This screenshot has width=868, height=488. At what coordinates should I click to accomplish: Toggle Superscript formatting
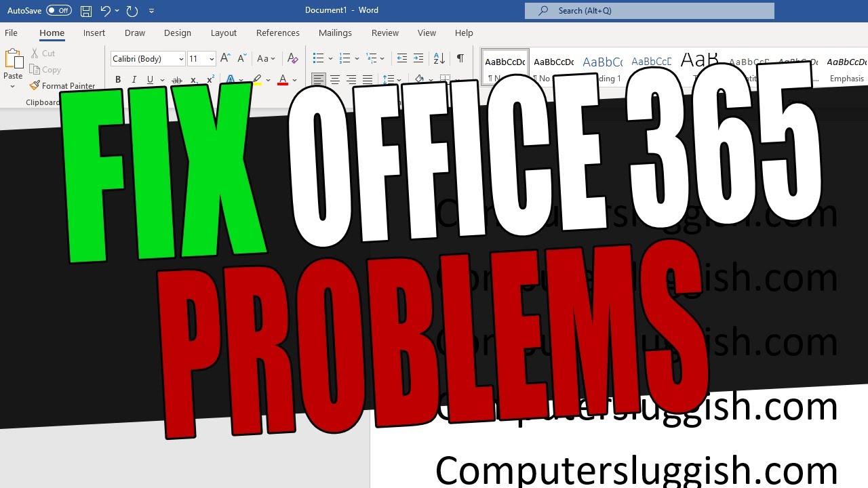pos(210,80)
